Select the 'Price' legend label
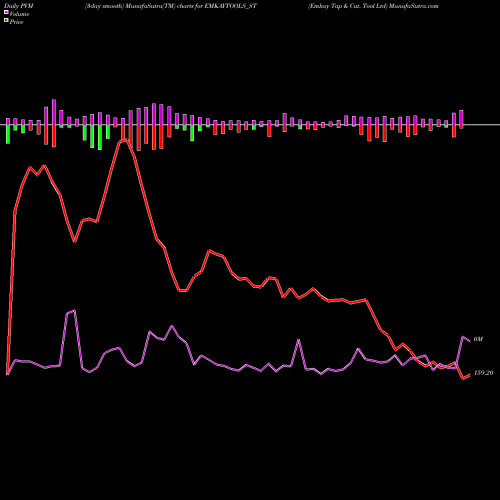Viewport: 500px width, 500px height. tap(16, 22)
